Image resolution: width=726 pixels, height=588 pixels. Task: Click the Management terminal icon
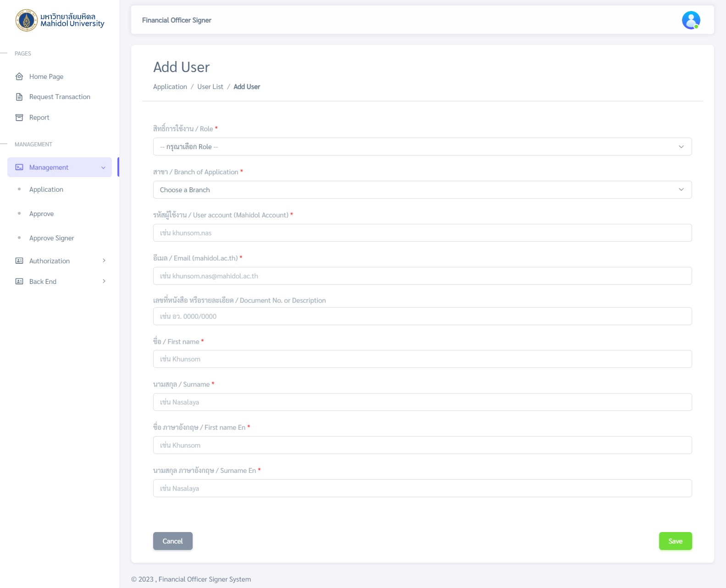click(x=19, y=167)
